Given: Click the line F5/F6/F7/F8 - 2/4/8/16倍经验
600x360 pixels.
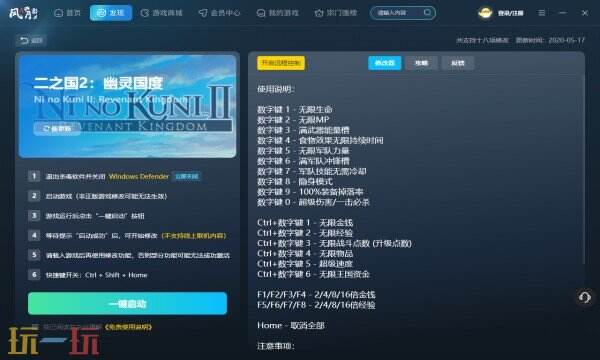Looking at the screenshot, I should (316, 305).
